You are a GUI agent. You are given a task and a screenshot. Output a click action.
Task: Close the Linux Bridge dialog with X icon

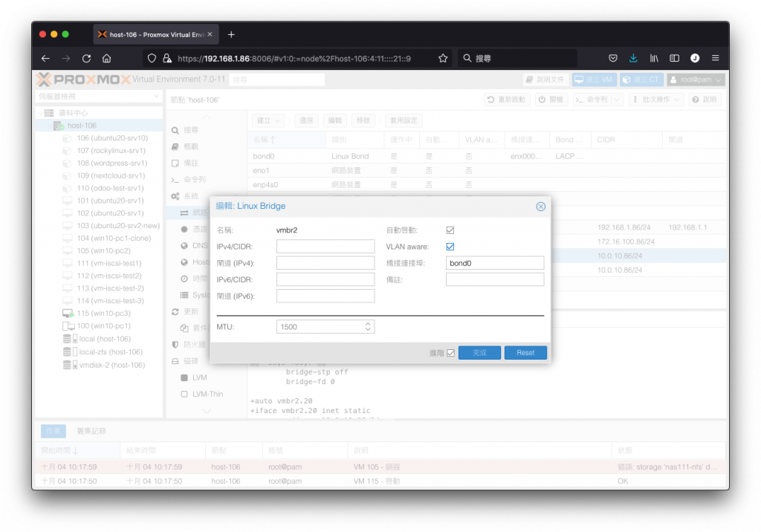[540, 207]
